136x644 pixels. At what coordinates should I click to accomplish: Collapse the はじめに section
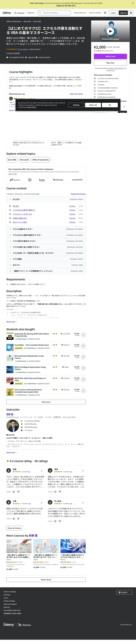click(x=46, y=199)
